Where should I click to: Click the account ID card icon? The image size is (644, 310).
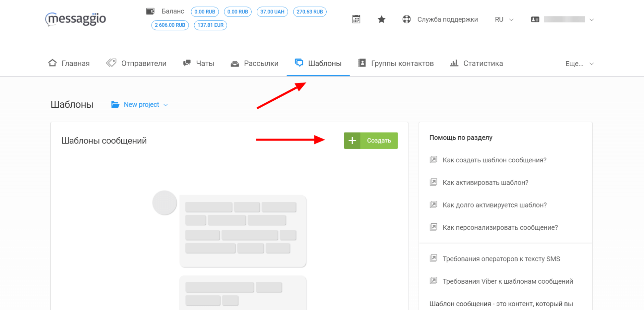(x=535, y=20)
